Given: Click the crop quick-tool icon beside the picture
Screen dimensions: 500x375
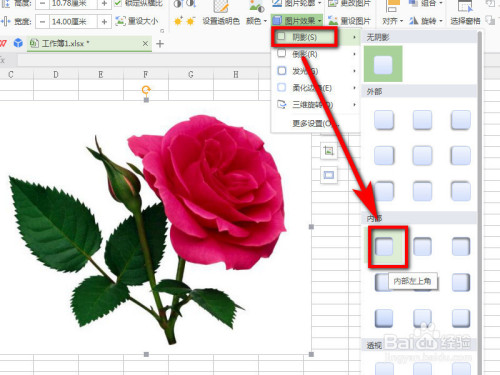Looking at the screenshot, I should (x=329, y=151).
